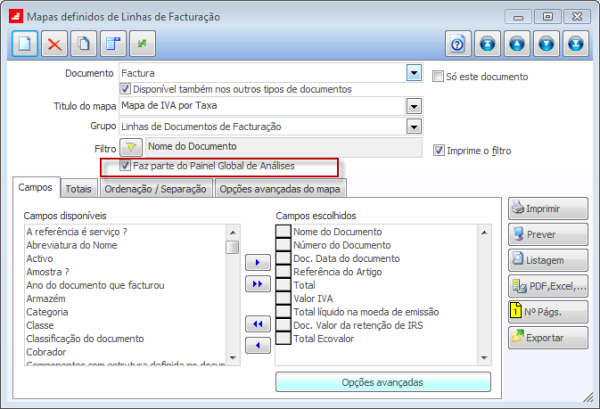Select 'Classe' in available fields
This screenshot has height=409, width=600.
click(40, 326)
